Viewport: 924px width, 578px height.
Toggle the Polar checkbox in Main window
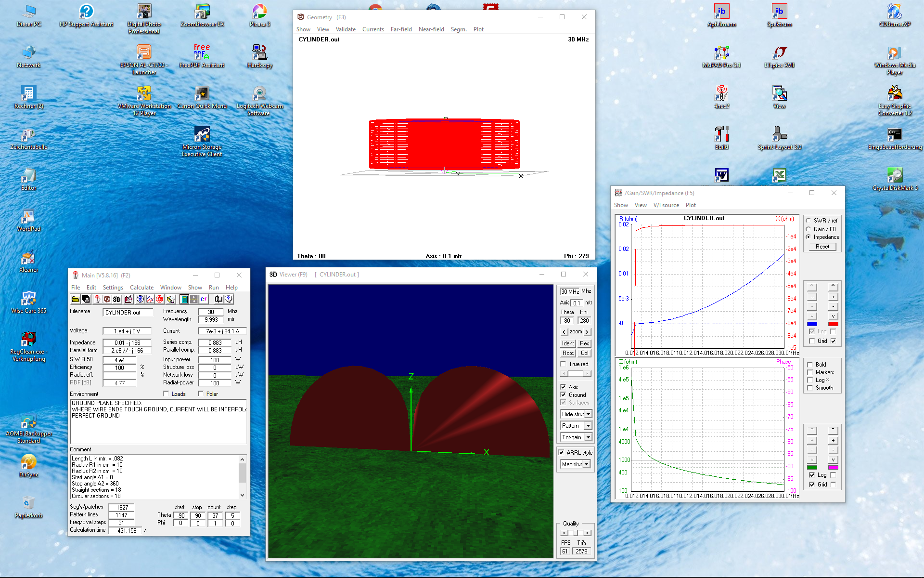click(201, 394)
